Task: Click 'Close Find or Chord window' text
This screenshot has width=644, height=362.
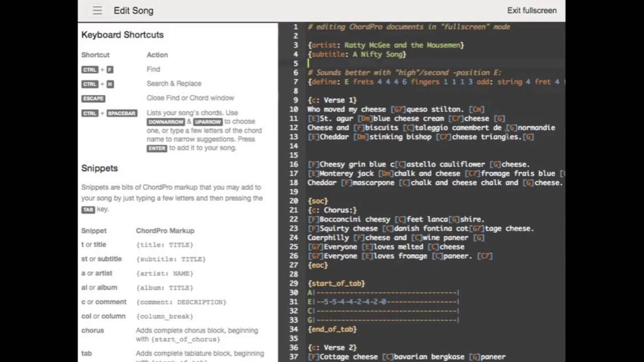Action: [190, 98]
